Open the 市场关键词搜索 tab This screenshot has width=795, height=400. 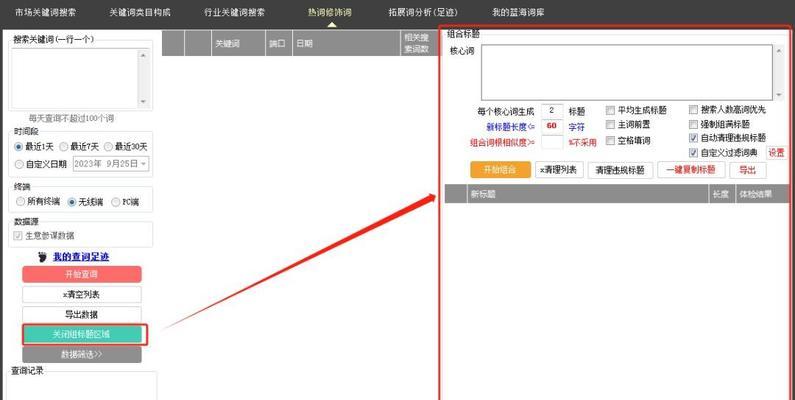coord(46,12)
